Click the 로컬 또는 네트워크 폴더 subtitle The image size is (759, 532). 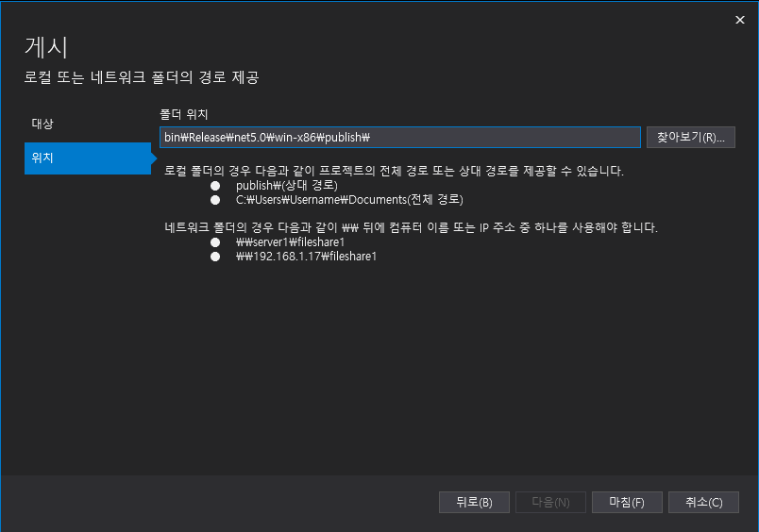(142, 77)
